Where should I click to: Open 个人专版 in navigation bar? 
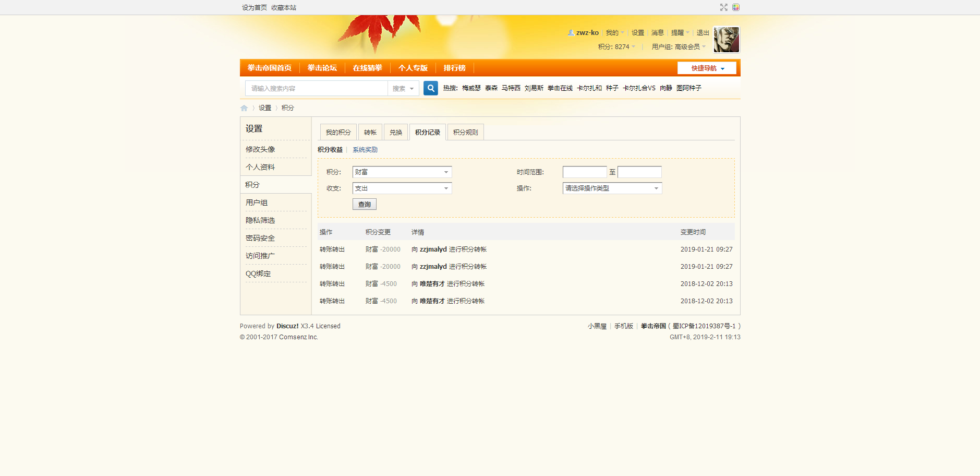pyautogui.click(x=413, y=68)
